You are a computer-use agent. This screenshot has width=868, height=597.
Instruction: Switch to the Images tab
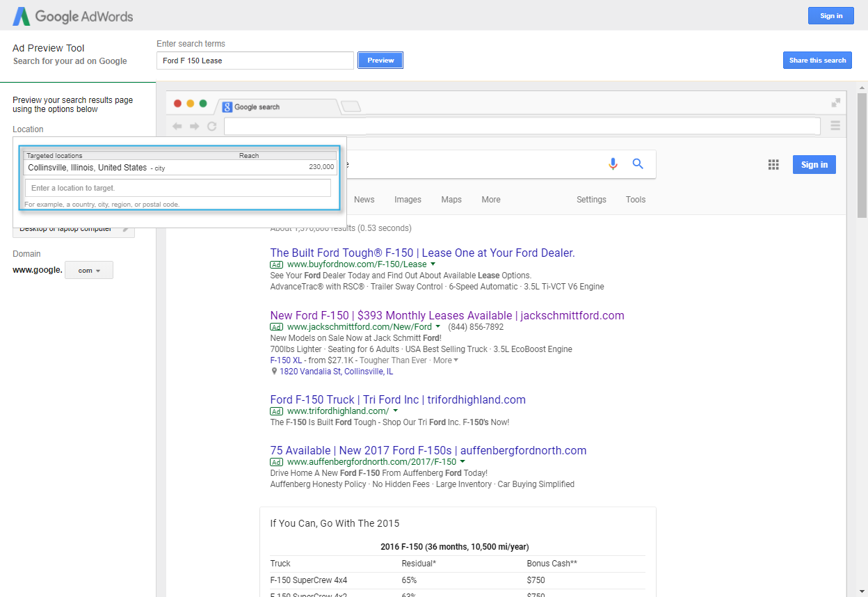(408, 200)
